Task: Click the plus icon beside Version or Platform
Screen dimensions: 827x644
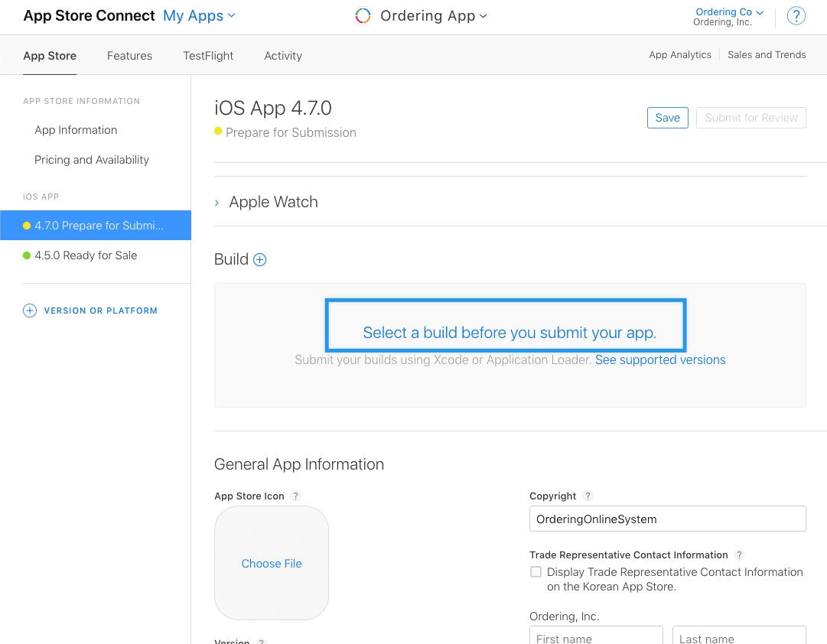Action: 30,311
